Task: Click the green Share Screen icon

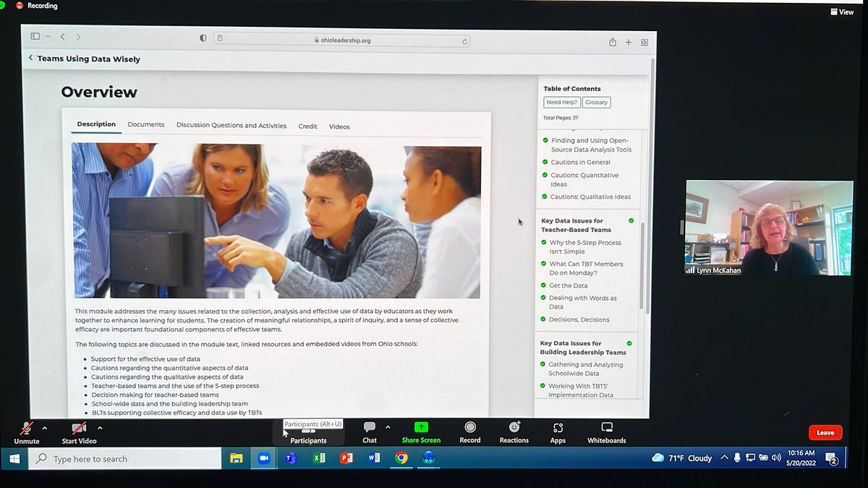Action: tap(421, 427)
